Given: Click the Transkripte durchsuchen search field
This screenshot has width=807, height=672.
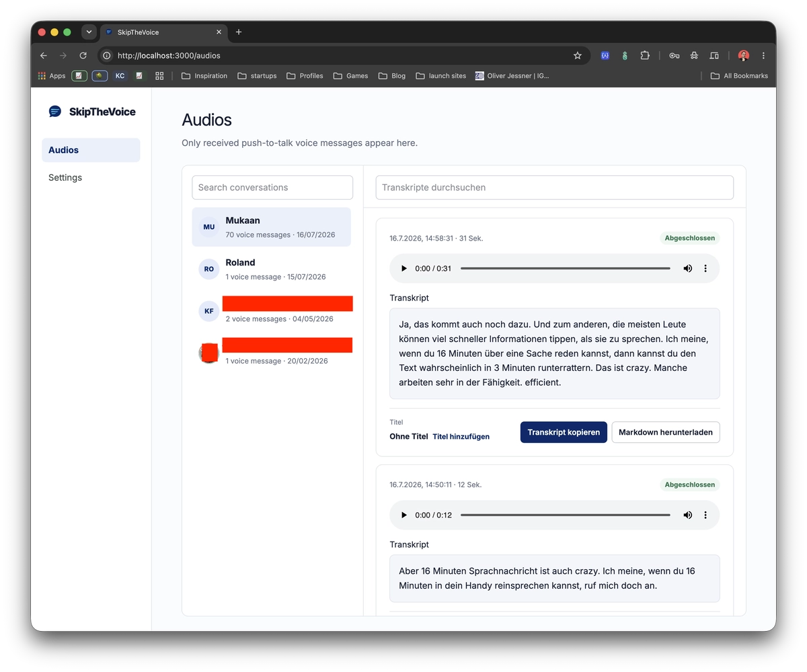Looking at the screenshot, I should point(555,187).
